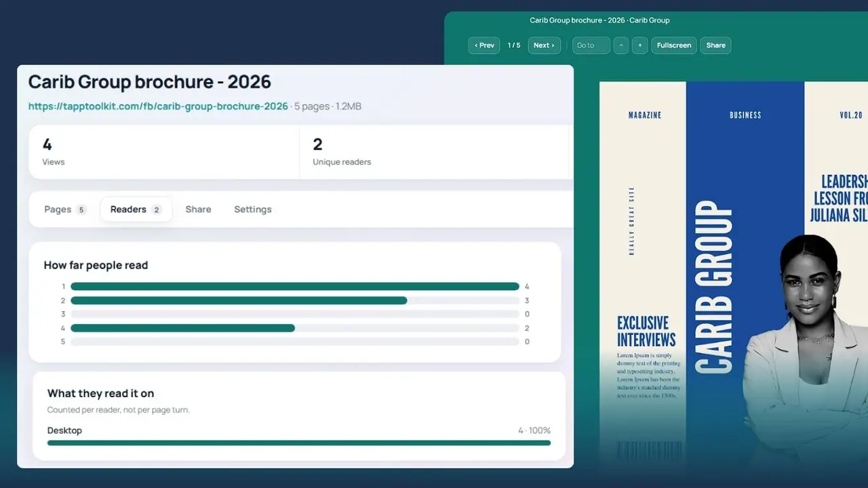Image resolution: width=868 pixels, height=488 pixels.
Task: Click the "4 · 100%" value
Action: click(x=534, y=430)
